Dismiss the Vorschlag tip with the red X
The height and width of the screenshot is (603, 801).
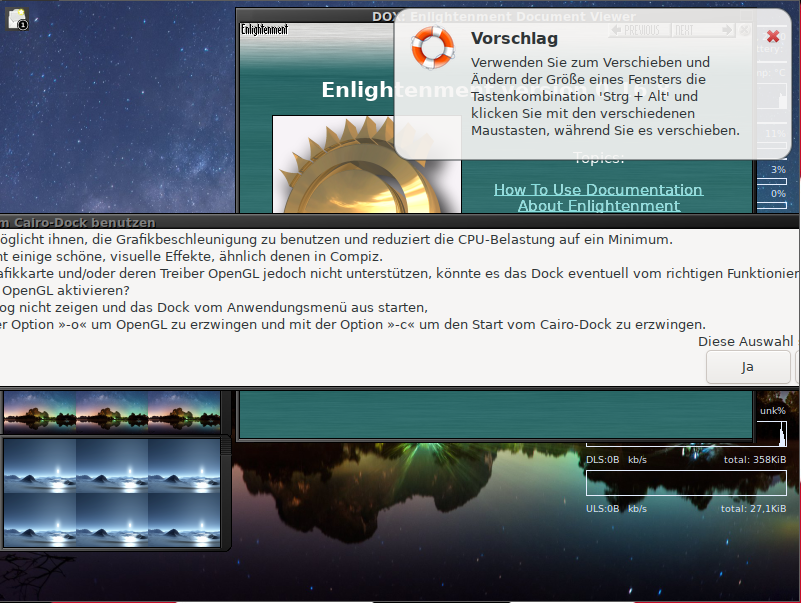(772, 36)
